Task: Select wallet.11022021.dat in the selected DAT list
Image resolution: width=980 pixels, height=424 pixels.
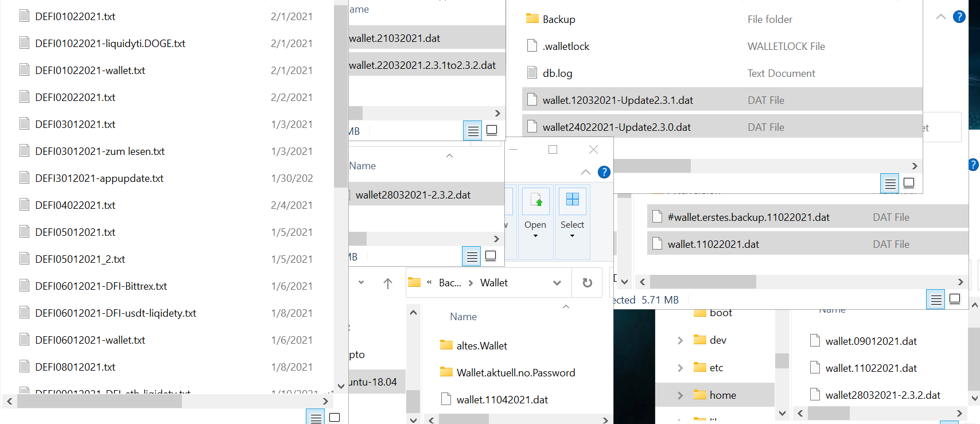Action: pos(713,244)
